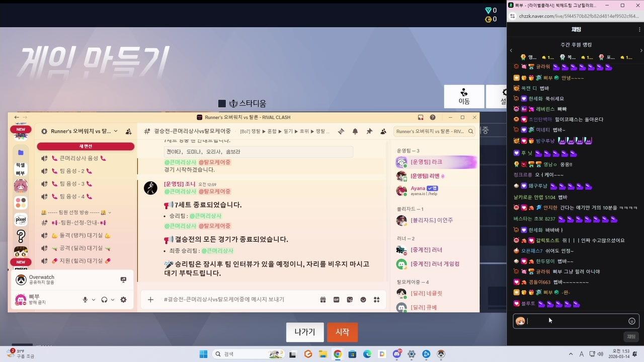This screenshot has width=644, height=362.
Task: Open the output device chevron beside headphones
Action: click(112, 300)
